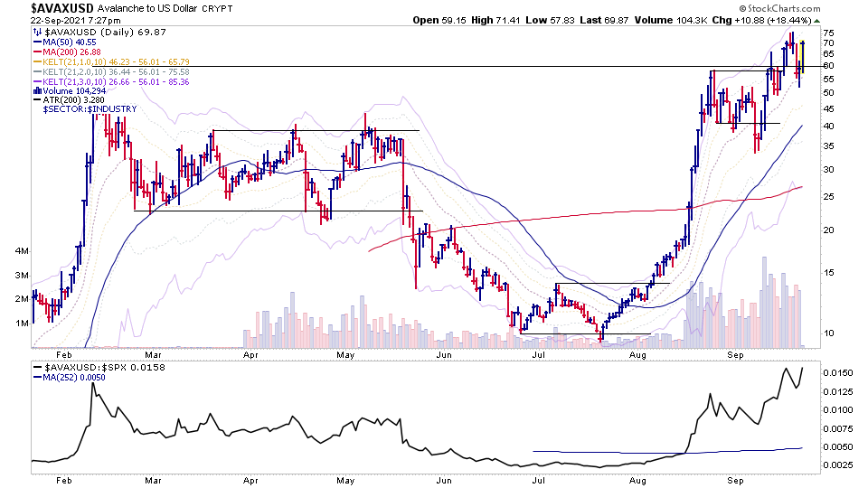868x488 pixels.
Task: Click 'MA(252) 0.0050' ratio panel legend
Action: [x=74, y=378]
